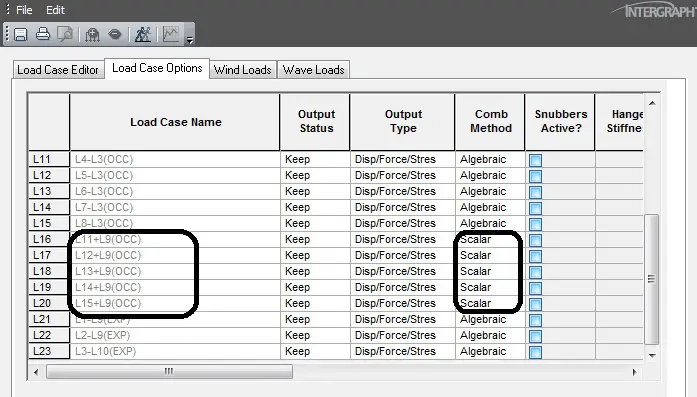
Task: Toggle Snubbers Active checkbox for L14
Action: [536, 208]
